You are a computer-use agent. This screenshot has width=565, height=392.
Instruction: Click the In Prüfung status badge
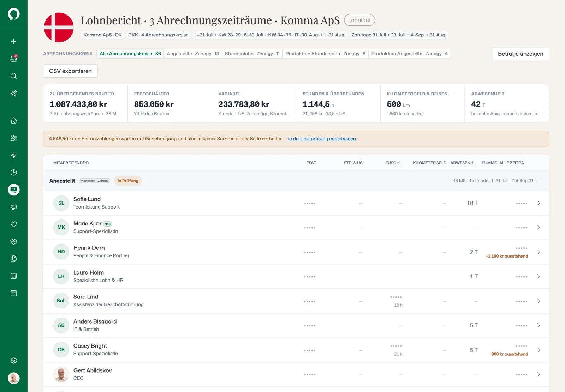pos(128,181)
